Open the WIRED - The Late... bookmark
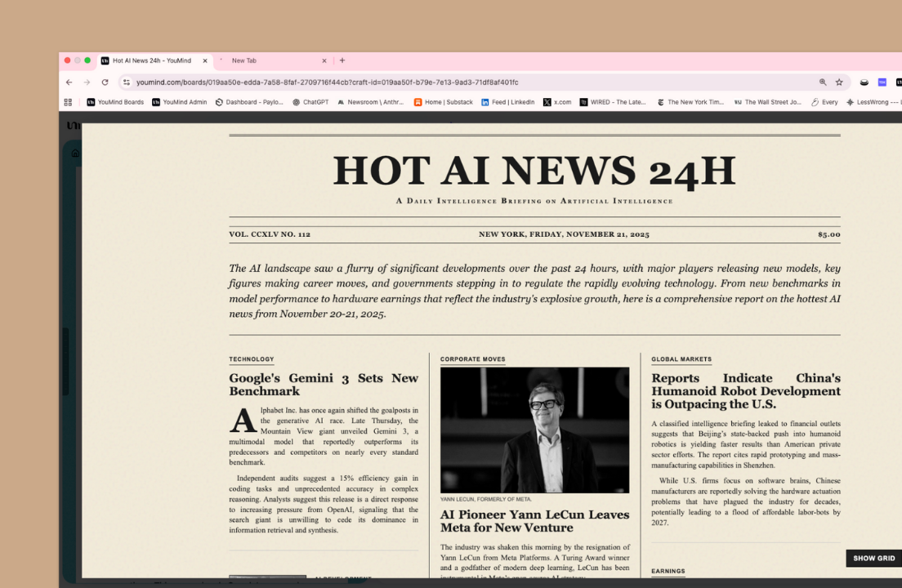The width and height of the screenshot is (902, 588). point(613,102)
